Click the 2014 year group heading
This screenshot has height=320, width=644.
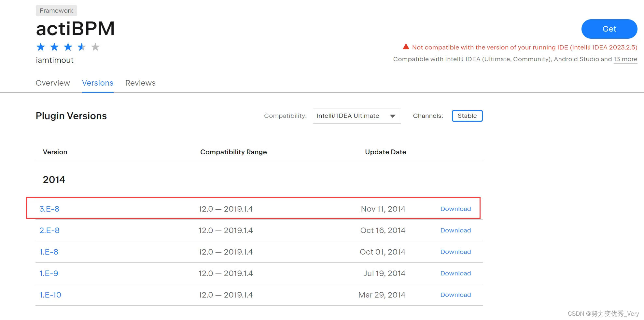point(54,180)
